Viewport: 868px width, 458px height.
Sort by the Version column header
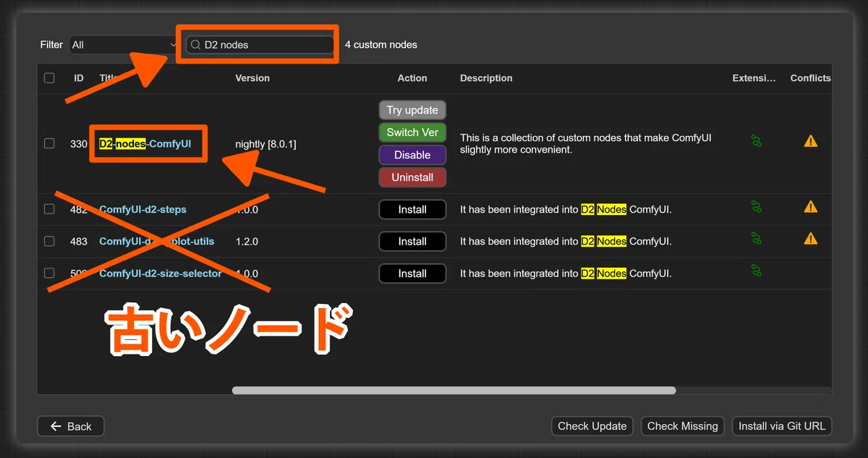tap(252, 78)
